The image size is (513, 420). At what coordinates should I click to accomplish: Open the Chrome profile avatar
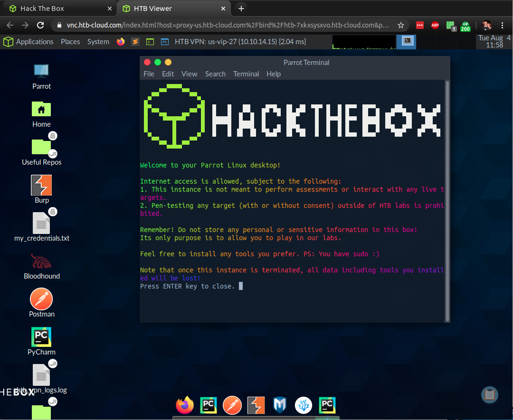(x=487, y=25)
